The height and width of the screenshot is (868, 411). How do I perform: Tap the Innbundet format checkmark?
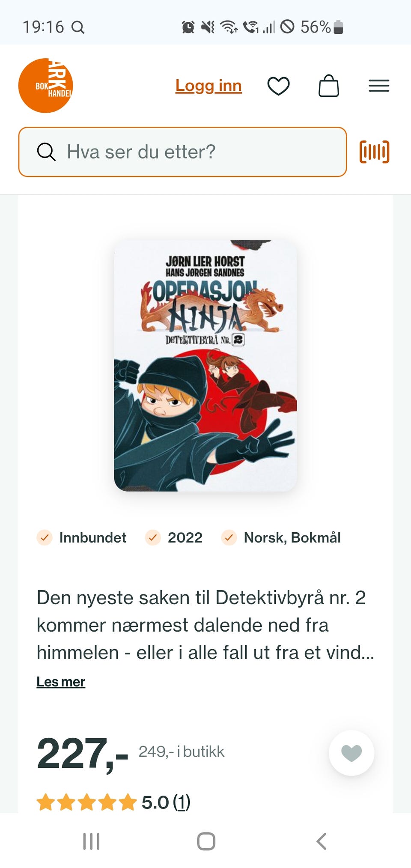click(x=45, y=537)
